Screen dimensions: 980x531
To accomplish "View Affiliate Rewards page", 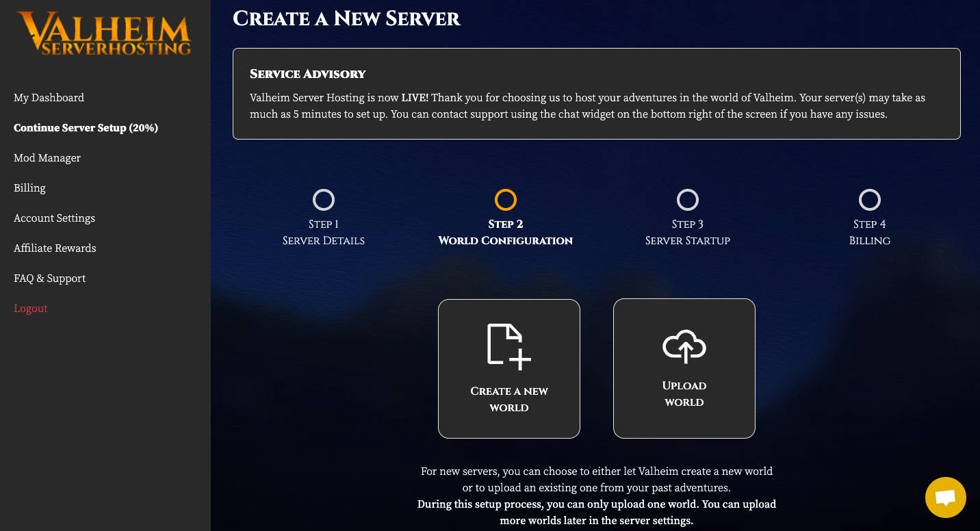I will [55, 248].
